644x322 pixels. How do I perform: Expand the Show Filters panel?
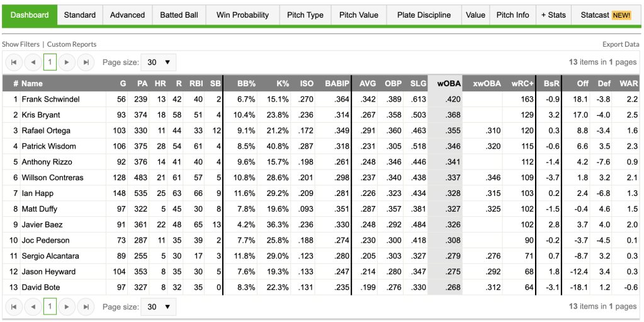[21, 44]
